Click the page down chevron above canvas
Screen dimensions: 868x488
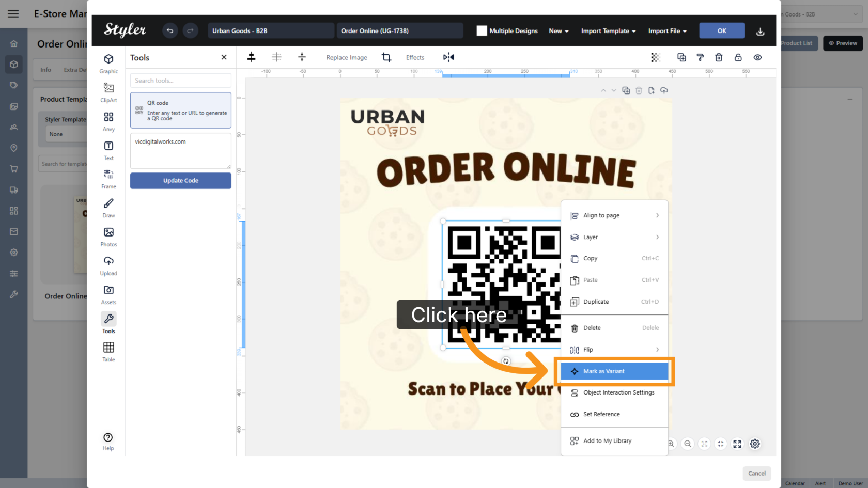pos(614,90)
